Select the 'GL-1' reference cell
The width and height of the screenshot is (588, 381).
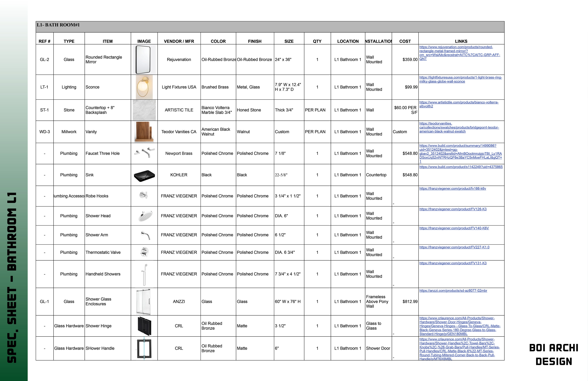(44, 302)
